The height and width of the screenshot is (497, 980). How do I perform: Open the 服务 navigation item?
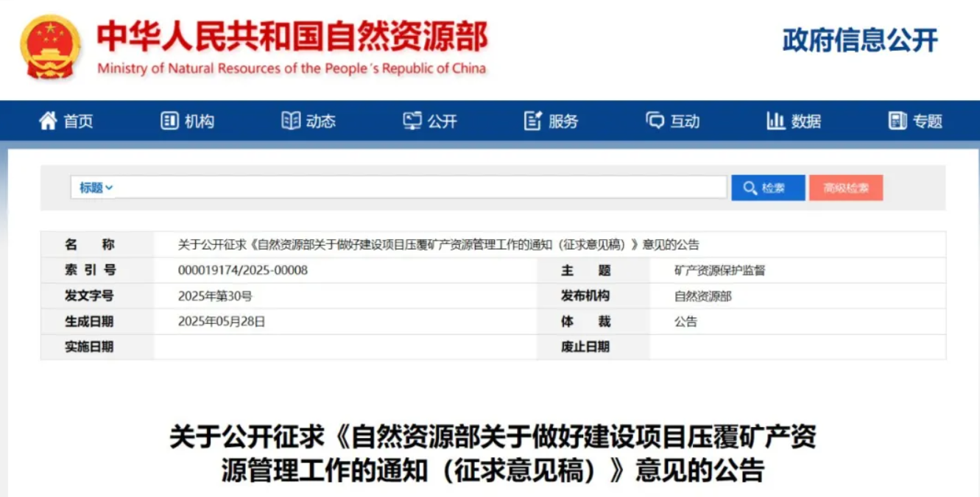click(x=551, y=121)
